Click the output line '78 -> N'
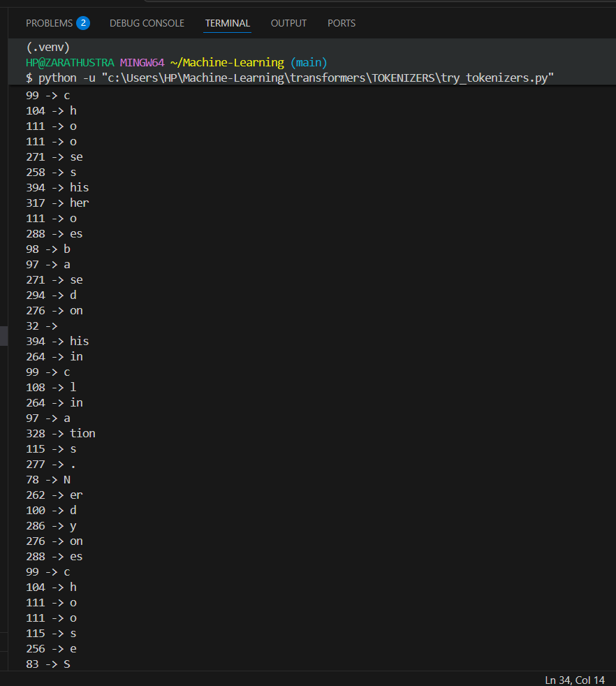The width and height of the screenshot is (616, 686). (x=48, y=480)
